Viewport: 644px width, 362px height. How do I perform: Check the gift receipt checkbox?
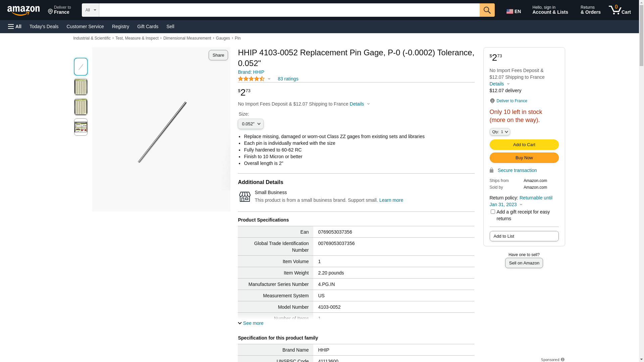point(493,212)
